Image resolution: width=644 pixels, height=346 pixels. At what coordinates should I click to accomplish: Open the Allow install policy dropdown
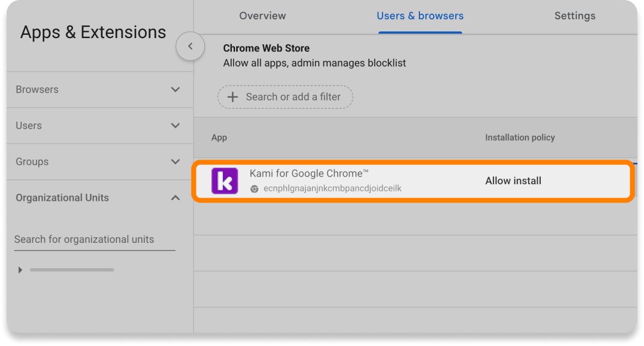[x=513, y=181]
